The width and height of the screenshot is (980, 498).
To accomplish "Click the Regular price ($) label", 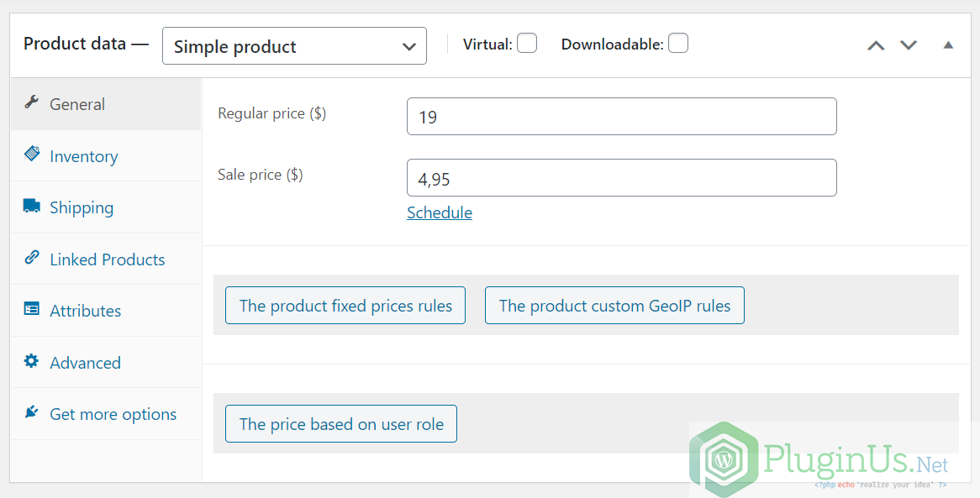I will coord(271,113).
